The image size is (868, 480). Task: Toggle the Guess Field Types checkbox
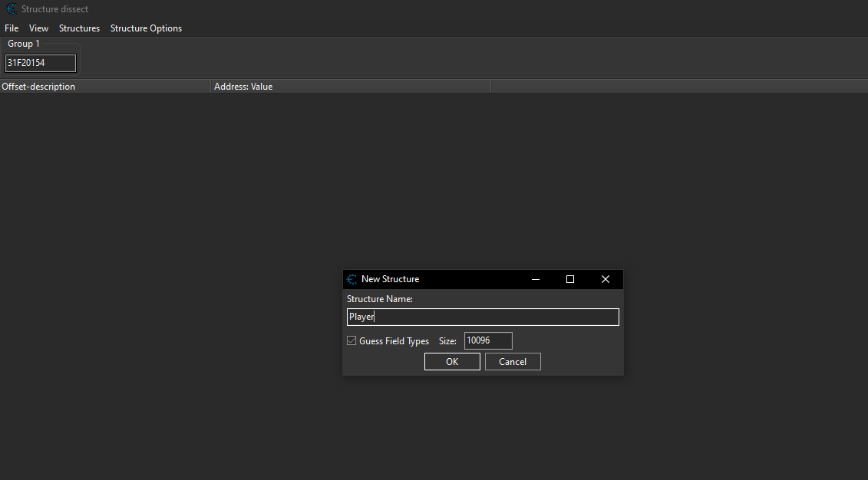tap(352, 341)
